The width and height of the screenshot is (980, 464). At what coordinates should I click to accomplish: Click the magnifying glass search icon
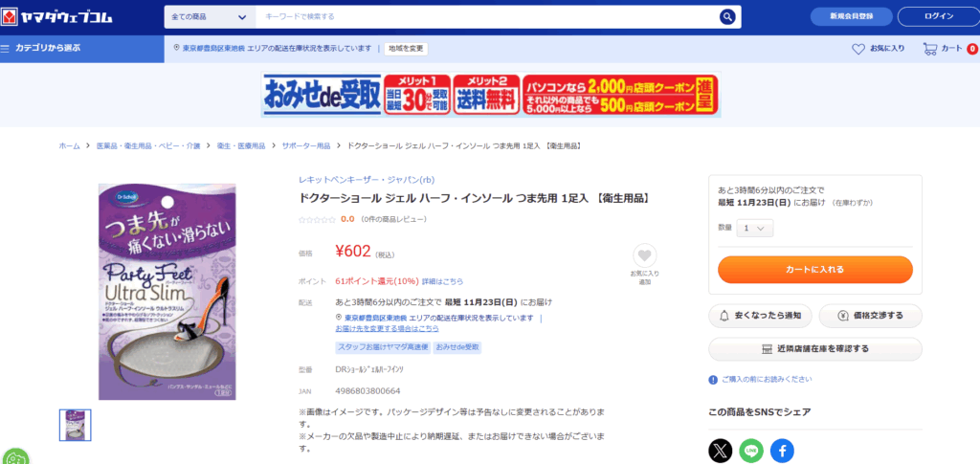[728, 16]
